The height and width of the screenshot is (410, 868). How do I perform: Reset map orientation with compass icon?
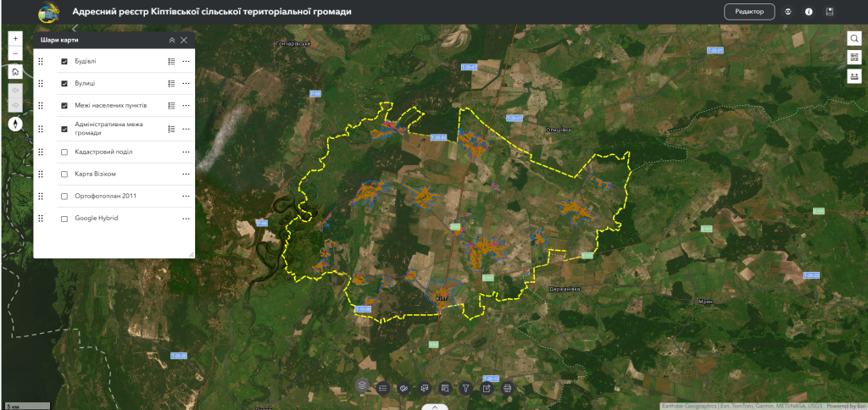pos(15,124)
